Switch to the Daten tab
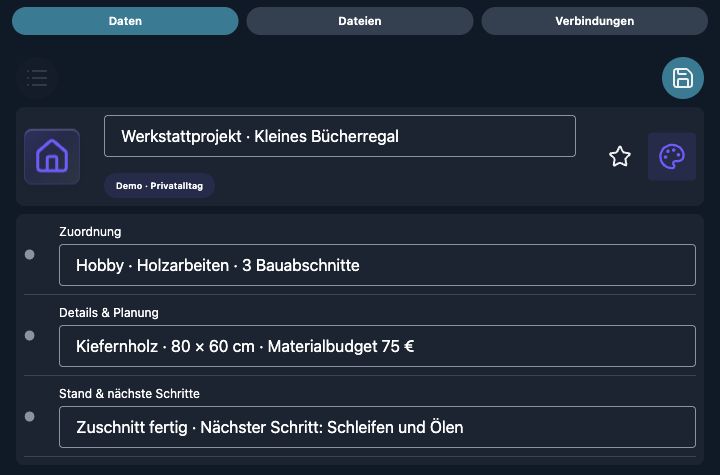Screen dimensions: 720x475 [x=125, y=21]
